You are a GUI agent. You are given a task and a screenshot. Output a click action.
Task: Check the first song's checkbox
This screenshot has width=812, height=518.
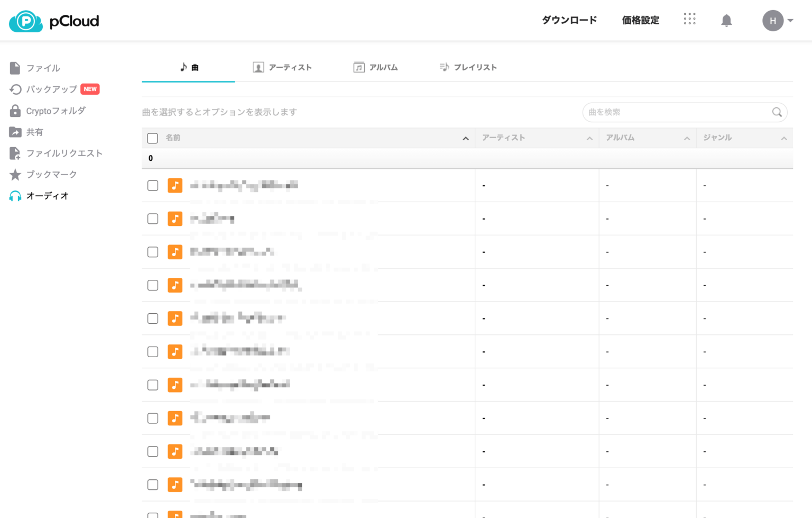click(x=152, y=185)
